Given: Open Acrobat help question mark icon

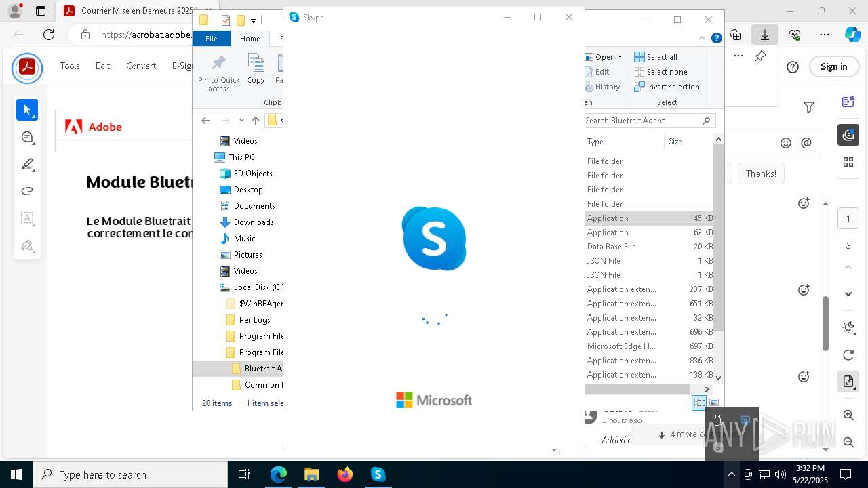Looking at the screenshot, I should [x=793, y=66].
